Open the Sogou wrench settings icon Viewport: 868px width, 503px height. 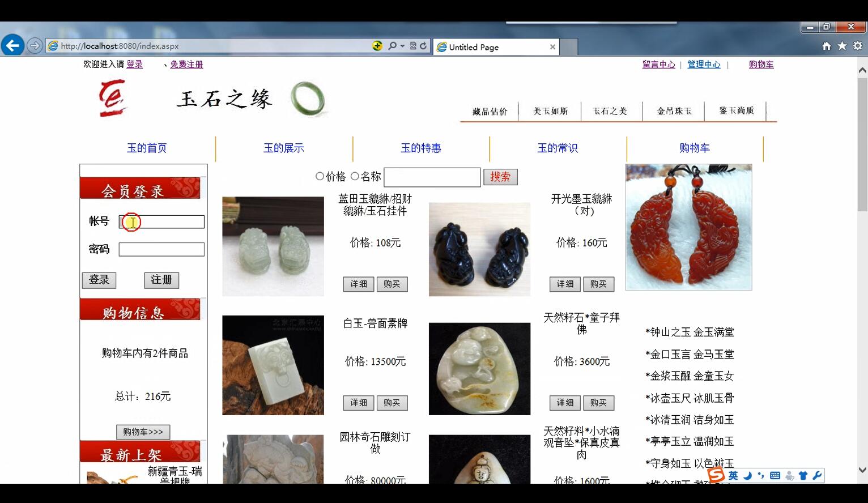pos(817,476)
